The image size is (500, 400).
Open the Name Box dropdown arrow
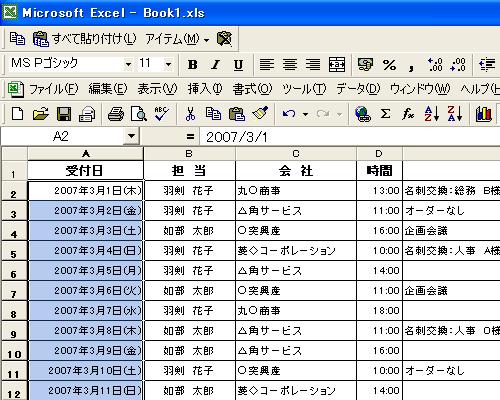tap(131, 136)
